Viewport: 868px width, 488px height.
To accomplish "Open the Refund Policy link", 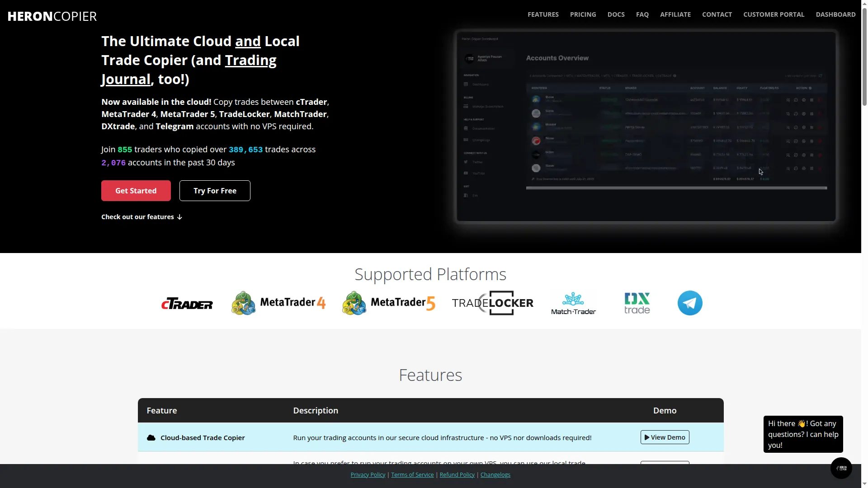I will tap(457, 475).
